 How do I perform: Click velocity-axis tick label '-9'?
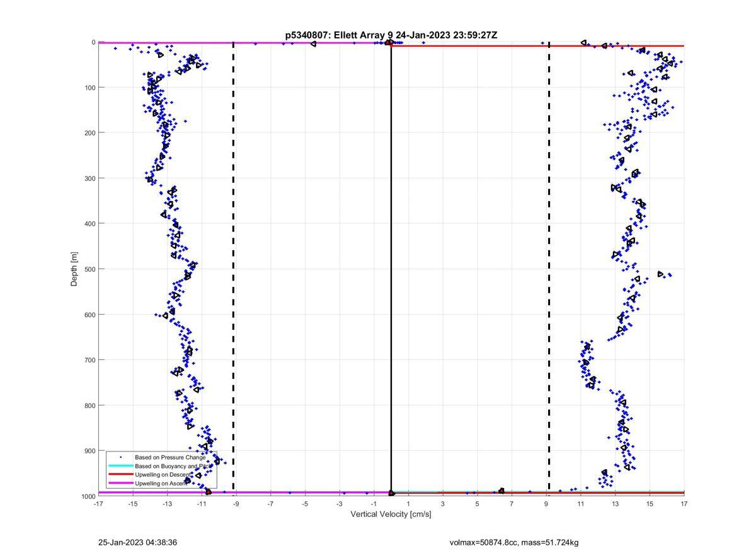[236, 504]
